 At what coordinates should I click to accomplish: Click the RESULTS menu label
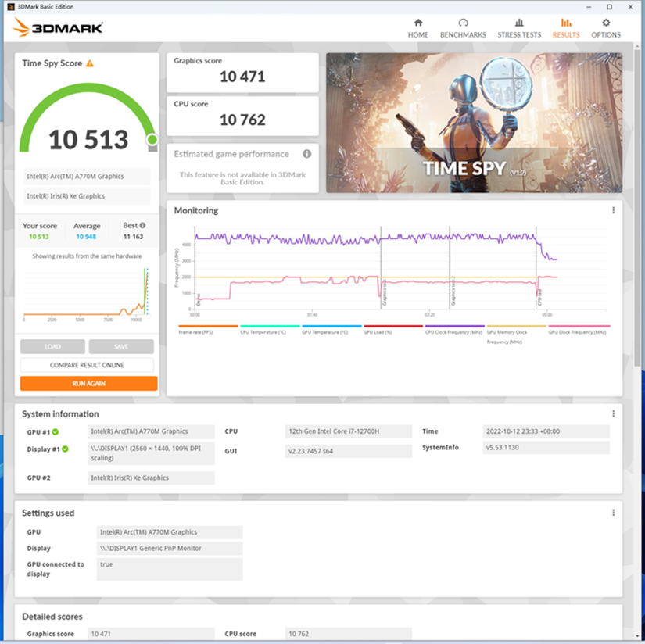(x=566, y=35)
